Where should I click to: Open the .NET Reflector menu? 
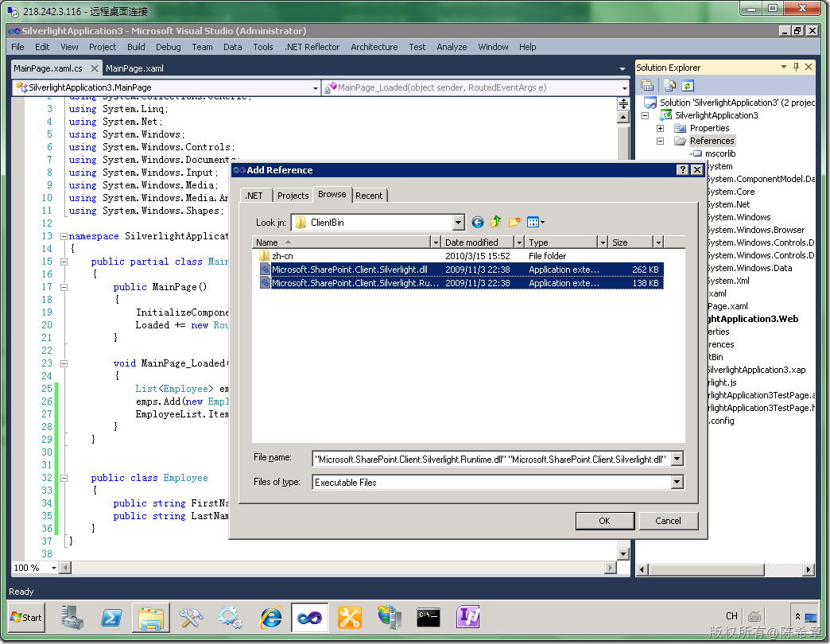(312, 47)
